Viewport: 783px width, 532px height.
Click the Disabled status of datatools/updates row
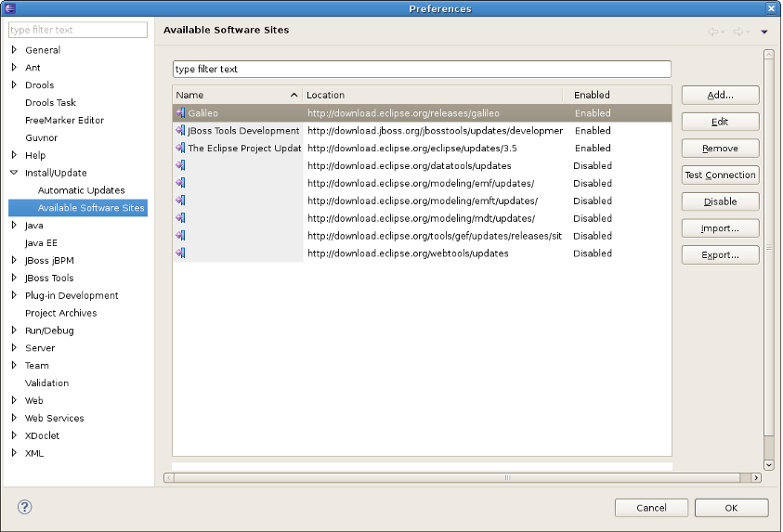[x=593, y=165]
